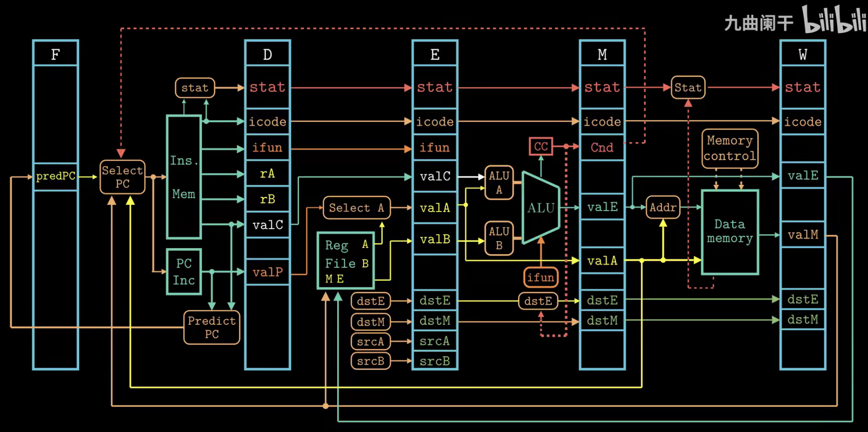Click the Memory control block
This screenshot has height=432, width=868.
pyautogui.click(x=730, y=148)
